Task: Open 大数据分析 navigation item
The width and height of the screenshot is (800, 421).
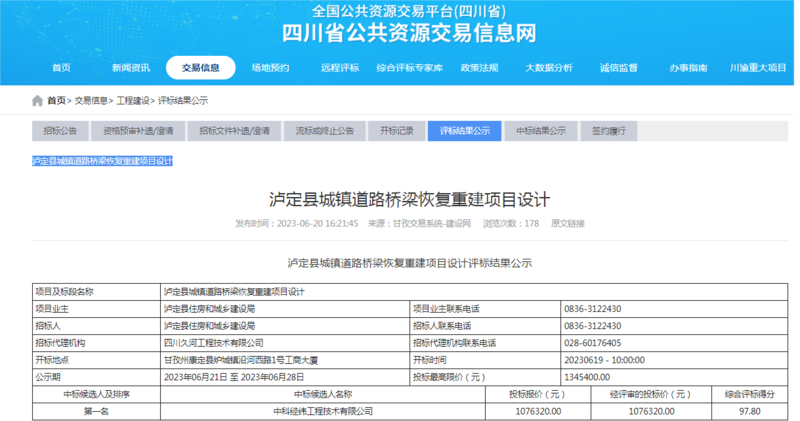Action: 549,68
